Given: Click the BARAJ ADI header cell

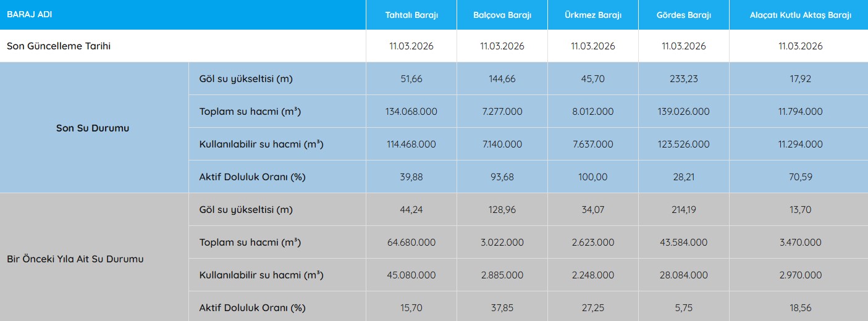Looking at the screenshot, I should click(30, 14).
